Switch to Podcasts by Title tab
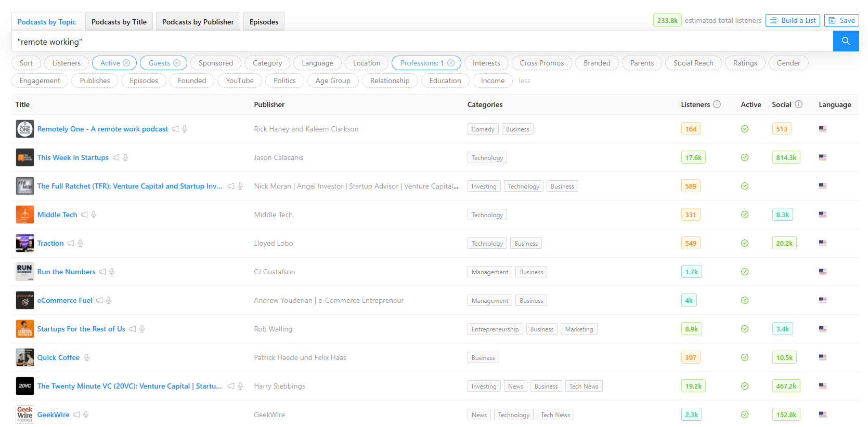868x427 pixels. click(119, 22)
